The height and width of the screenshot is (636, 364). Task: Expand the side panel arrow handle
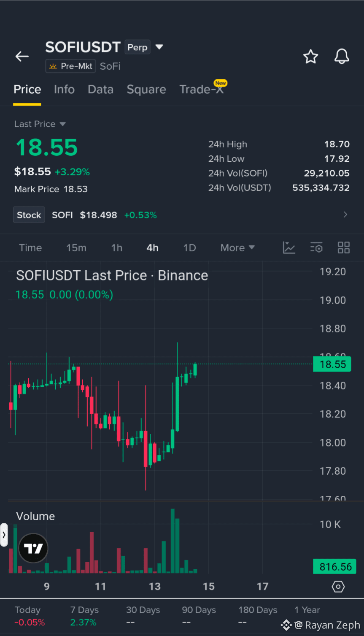point(4,535)
